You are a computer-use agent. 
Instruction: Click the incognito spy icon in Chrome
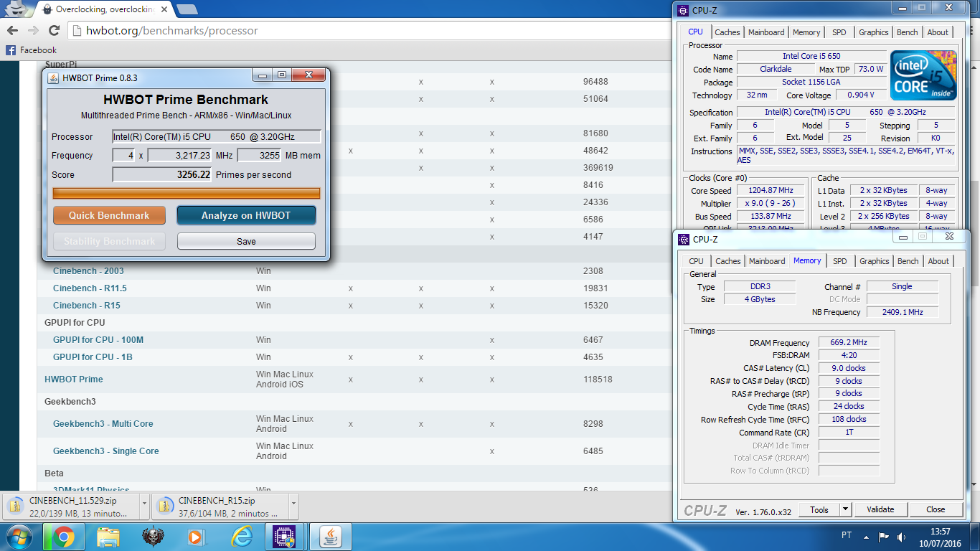15,9
